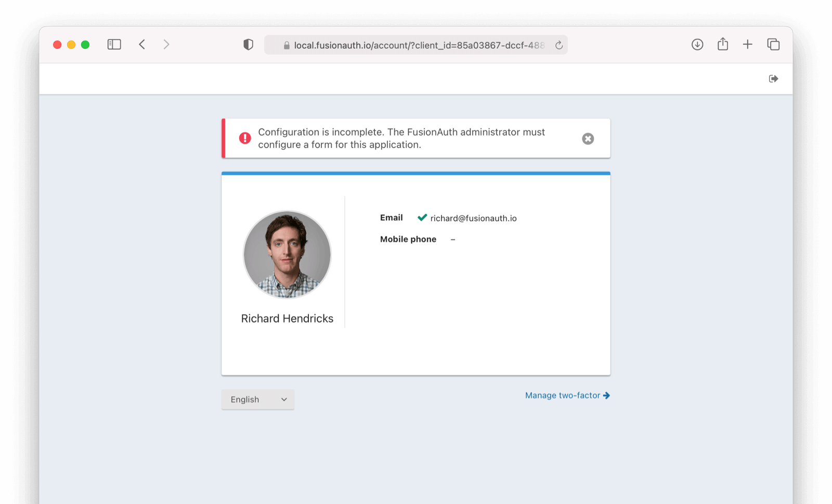The width and height of the screenshot is (832, 504).
Task: Open the Share menu
Action: [723, 44]
